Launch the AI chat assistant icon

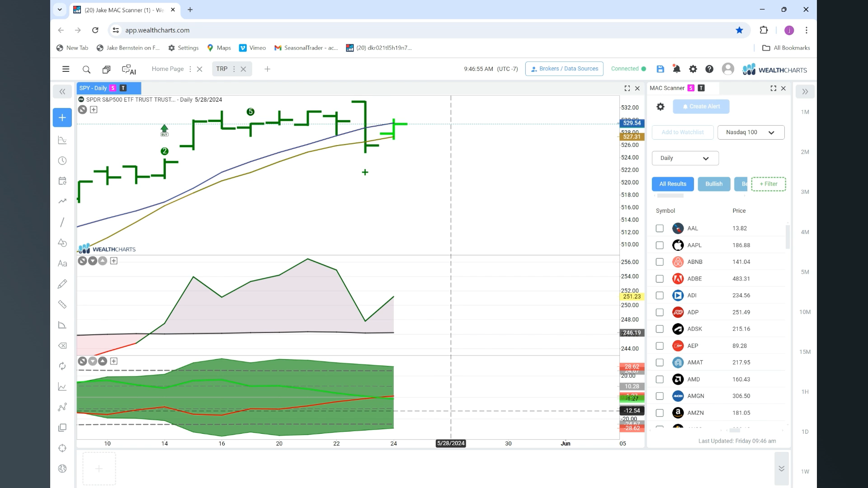click(129, 70)
